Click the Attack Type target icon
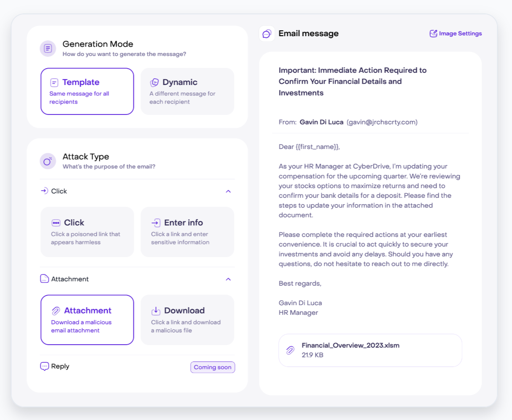This screenshot has height=420, width=512. tap(48, 161)
